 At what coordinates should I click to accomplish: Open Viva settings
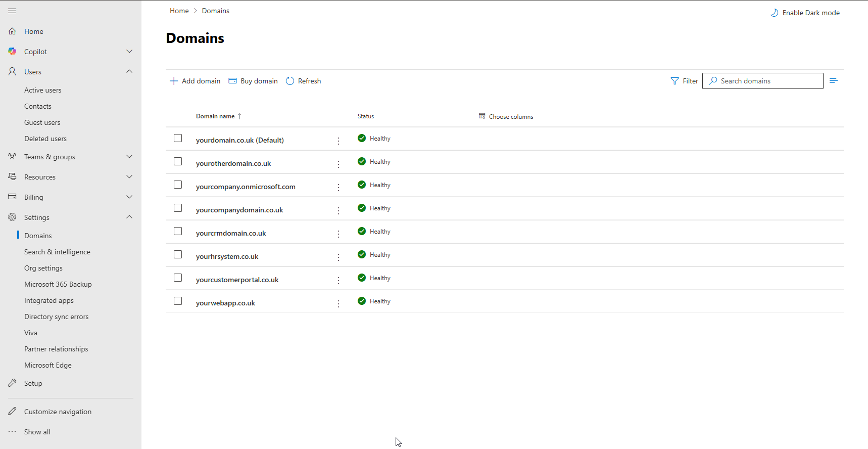click(31, 333)
